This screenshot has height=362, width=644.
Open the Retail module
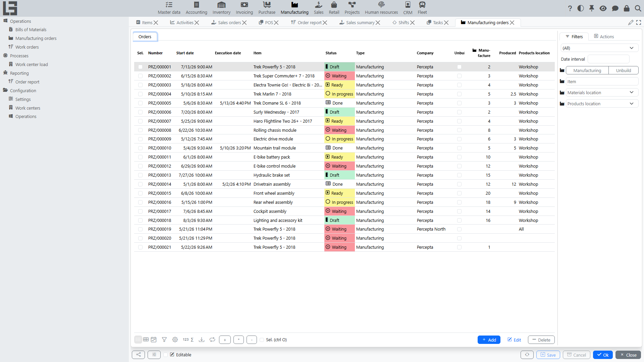point(334,8)
